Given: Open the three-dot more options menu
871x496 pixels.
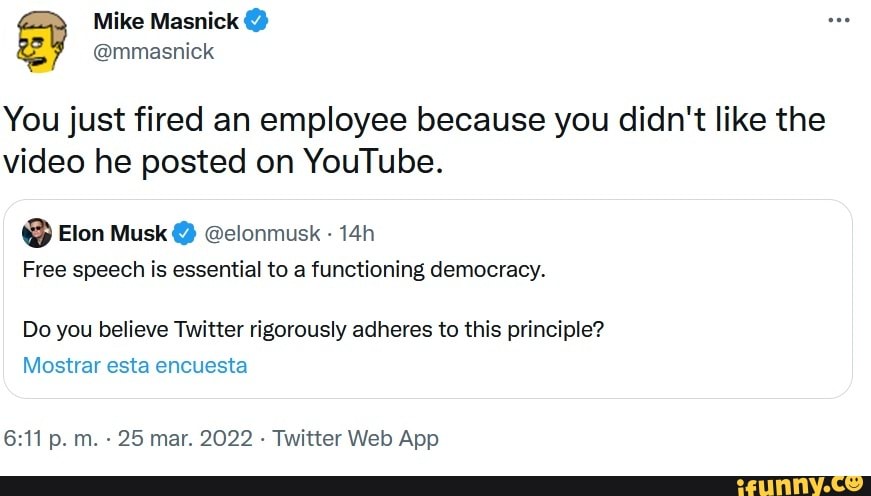Looking at the screenshot, I should pos(838,19).
